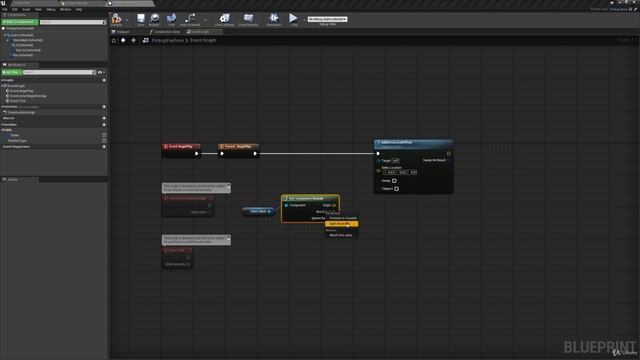The width and height of the screenshot is (640, 360).
Task: Click the plus icon on Event Dispatchers section
Action: coord(104,147)
